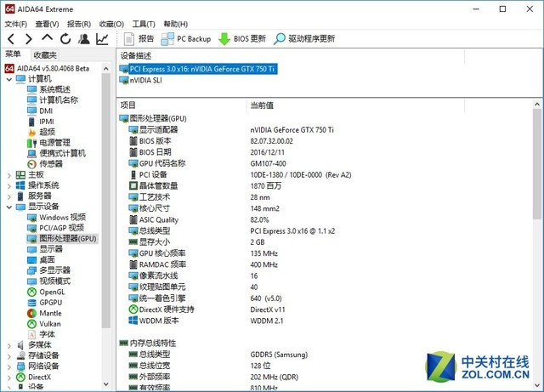Screen dimensions: 544x392
Task: Click the 内存总线特性 group header
Action: [x=148, y=344]
